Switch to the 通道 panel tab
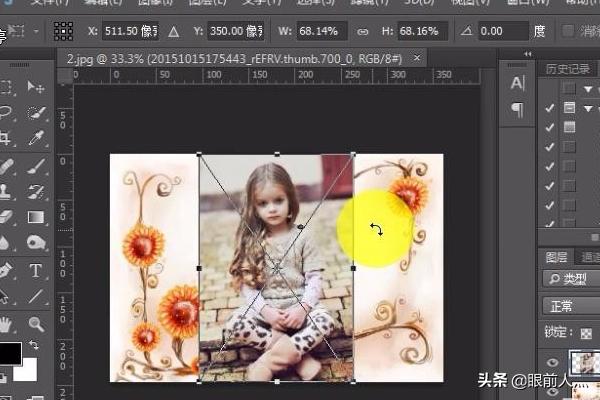Viewport: 600px width, 400px height. click(x=589, y=258)
